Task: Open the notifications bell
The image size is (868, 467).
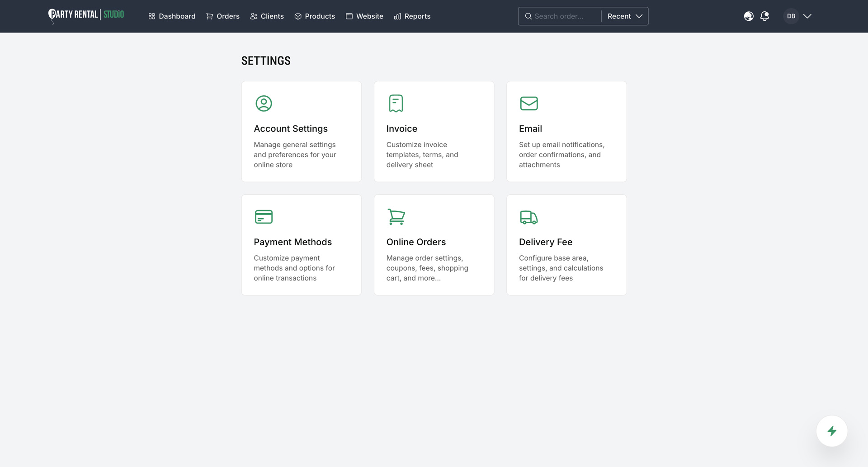Action: pos(764,16)
